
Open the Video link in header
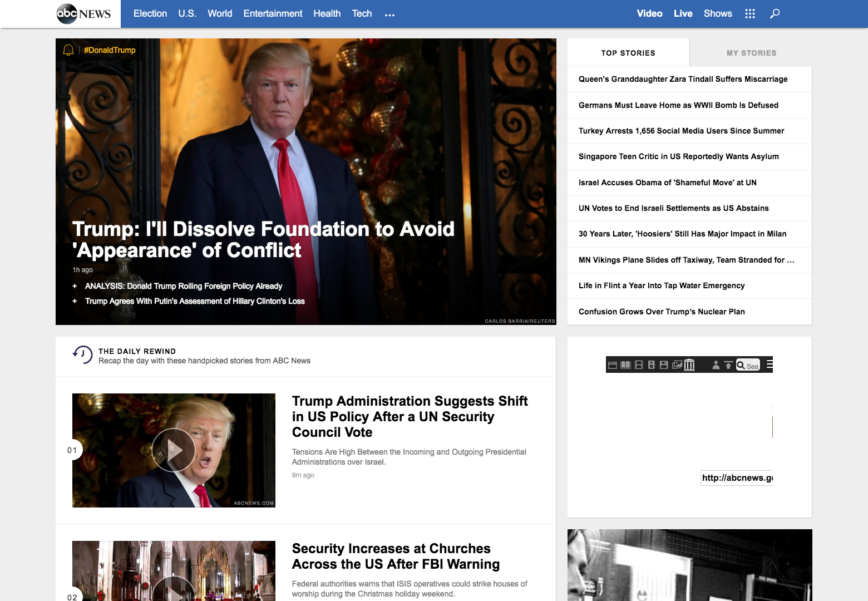(x=650, y=13)
